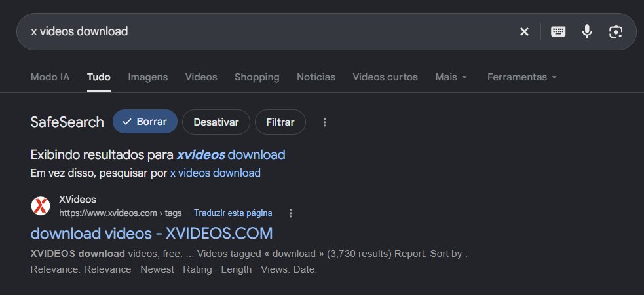The image size is (644, 295).
Task: Open the Notícias tab
Action: click(316, 77)
